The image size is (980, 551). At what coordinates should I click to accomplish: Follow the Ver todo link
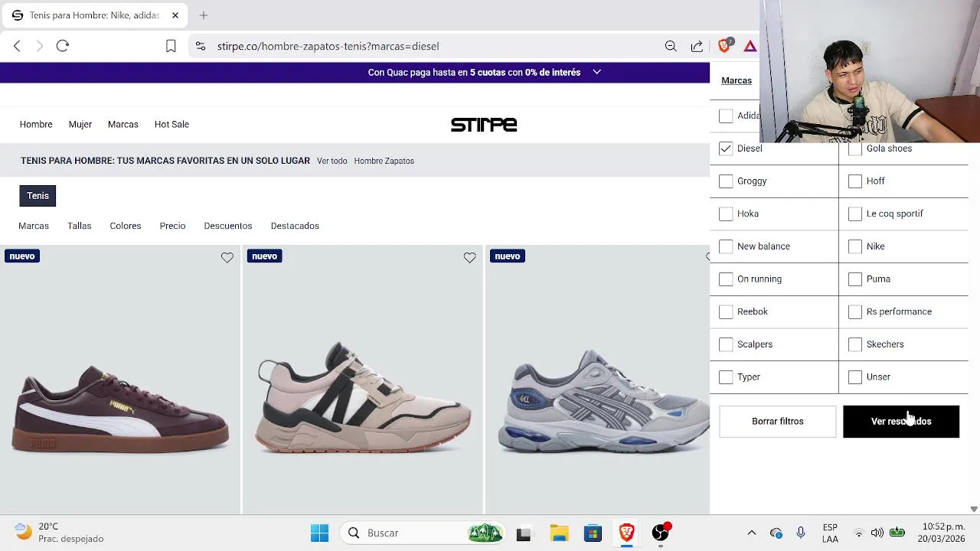tap(332, 161)
